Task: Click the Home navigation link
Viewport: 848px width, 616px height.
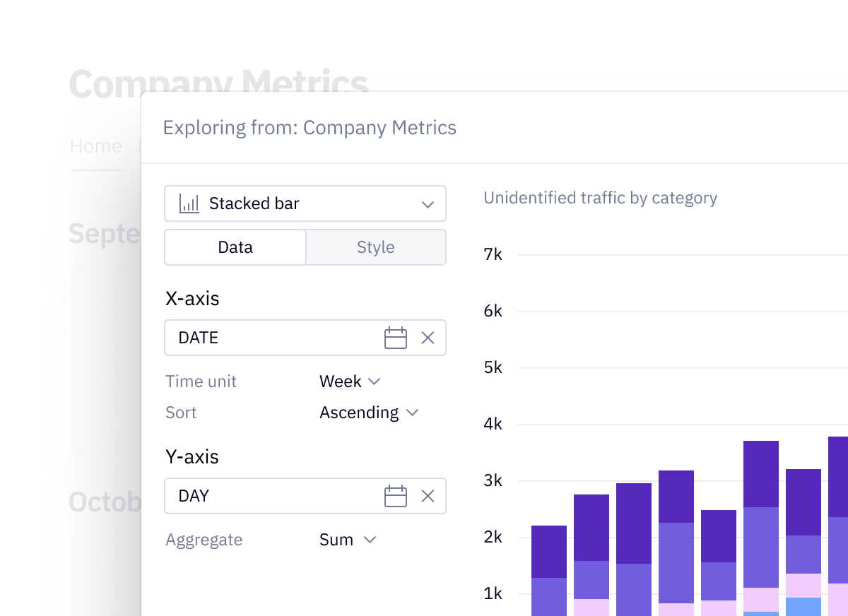Action: (95, 146)
